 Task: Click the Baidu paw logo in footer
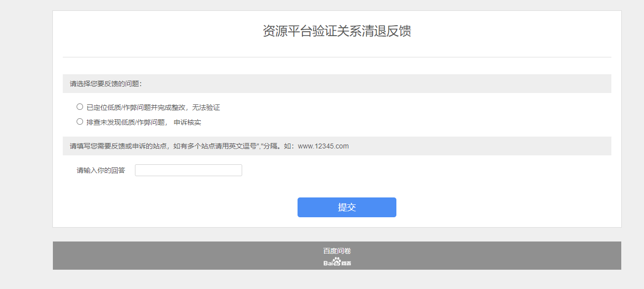tap(337, 262)
